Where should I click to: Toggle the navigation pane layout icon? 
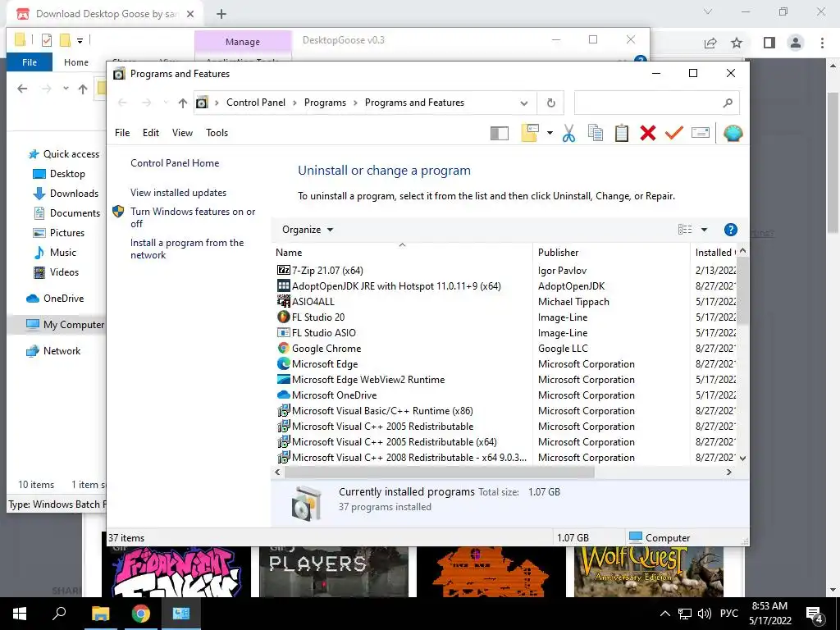coord(500,133)
